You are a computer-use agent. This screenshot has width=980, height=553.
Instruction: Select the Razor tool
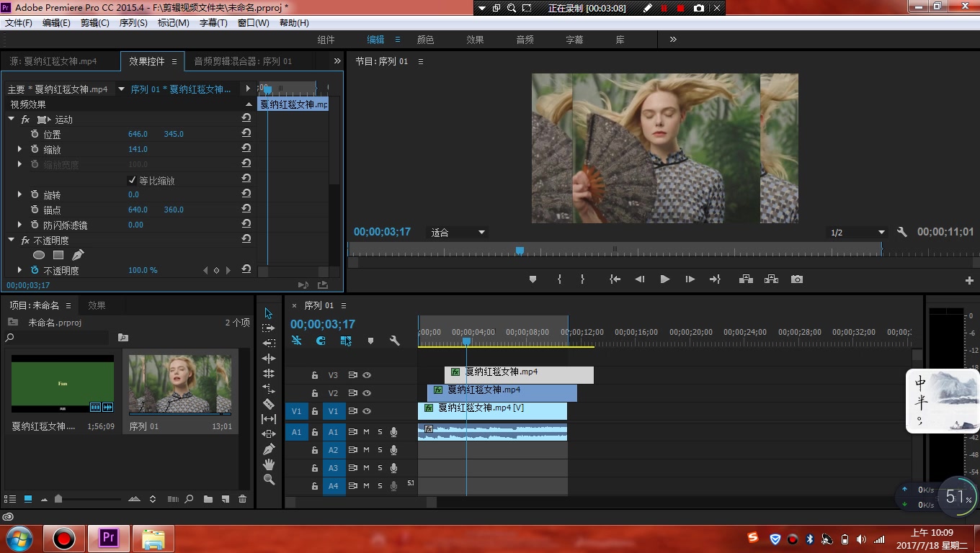tap(269, 404)
